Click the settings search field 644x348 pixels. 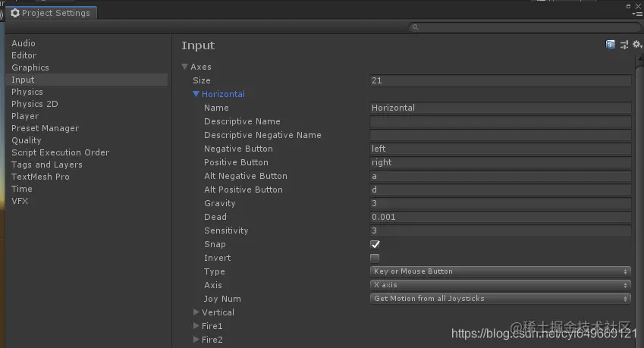click(x=525, y=27)
